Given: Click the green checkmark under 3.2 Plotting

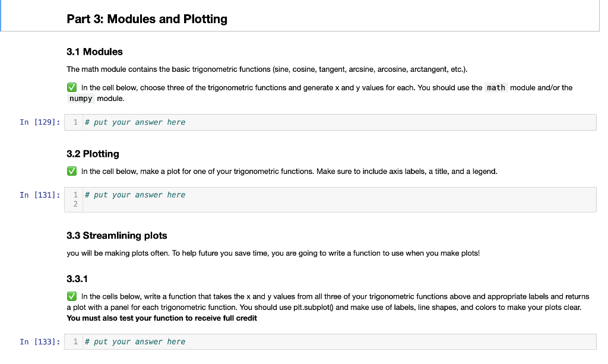Looking at the screenshot, I should tap(71, 172).
